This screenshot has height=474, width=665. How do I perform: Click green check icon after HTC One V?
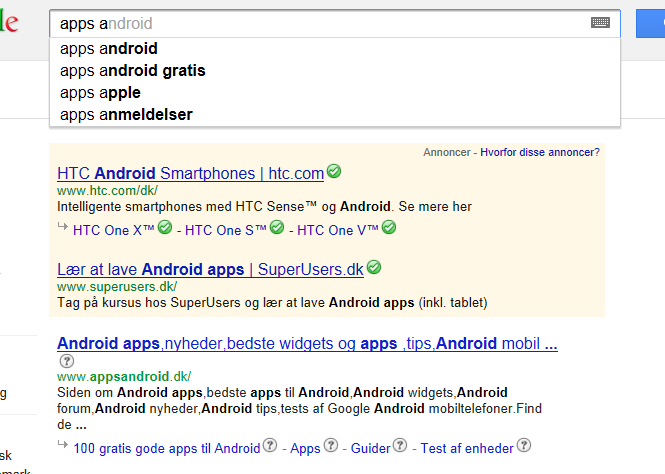pyautogui.click(x=389, y=228)
